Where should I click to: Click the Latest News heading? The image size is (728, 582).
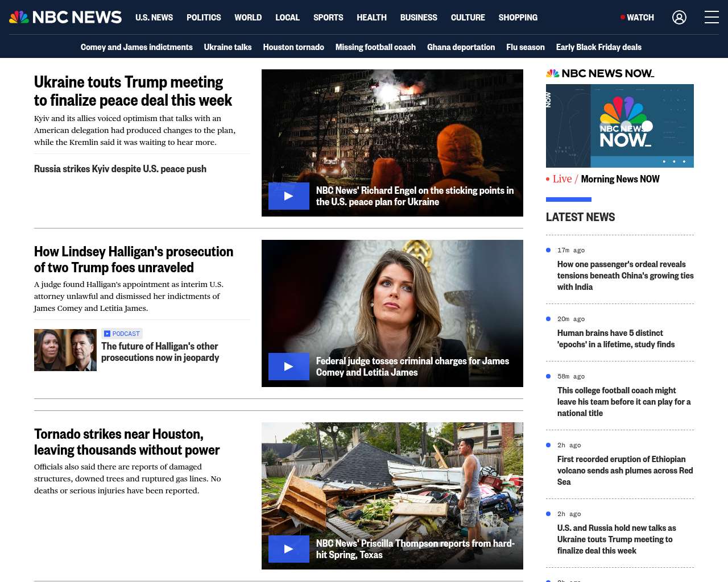[580, 217]
